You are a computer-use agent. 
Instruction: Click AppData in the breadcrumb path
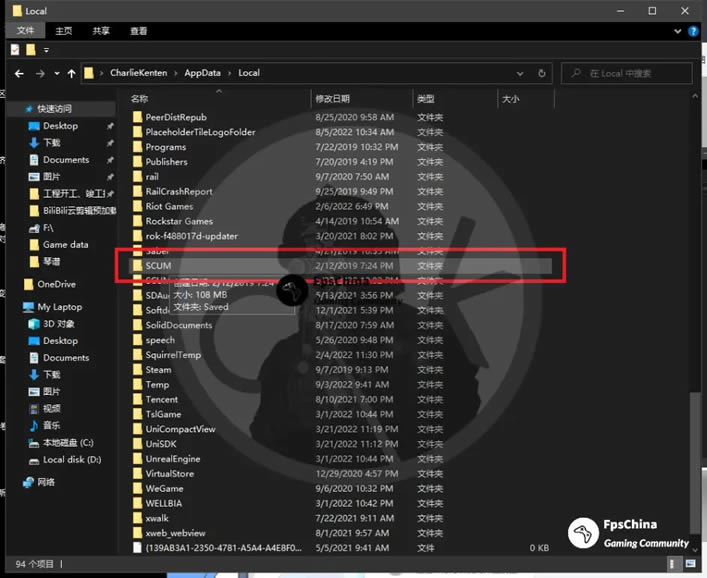pos(202,73)
